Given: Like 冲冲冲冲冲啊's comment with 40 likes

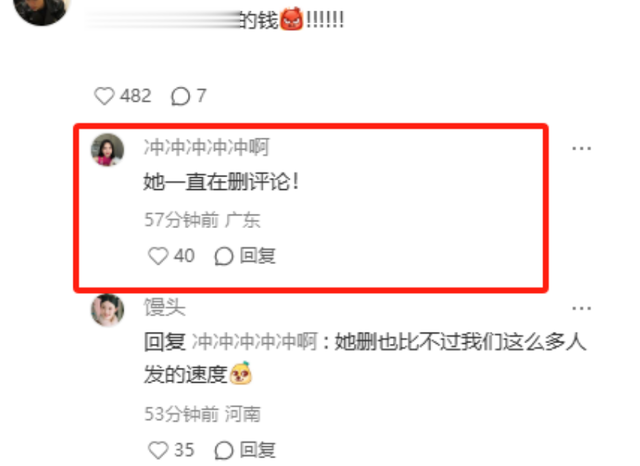Looking at the screenshot, I should click(x=158, y=256).
